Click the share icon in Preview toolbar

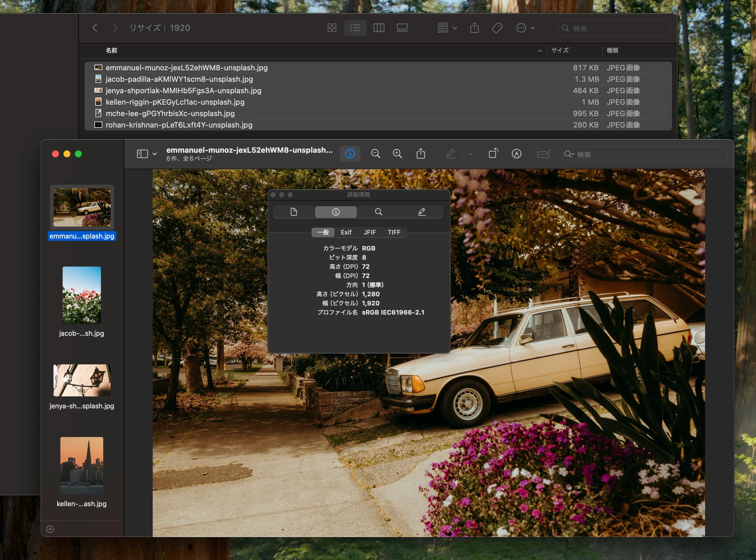(421, 154)
